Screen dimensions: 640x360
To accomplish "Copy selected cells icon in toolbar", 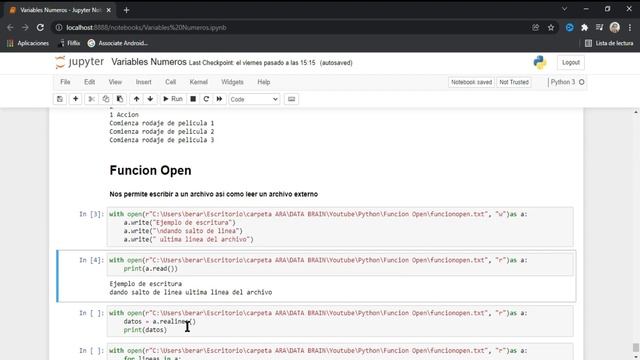I will tap(106, 99).
